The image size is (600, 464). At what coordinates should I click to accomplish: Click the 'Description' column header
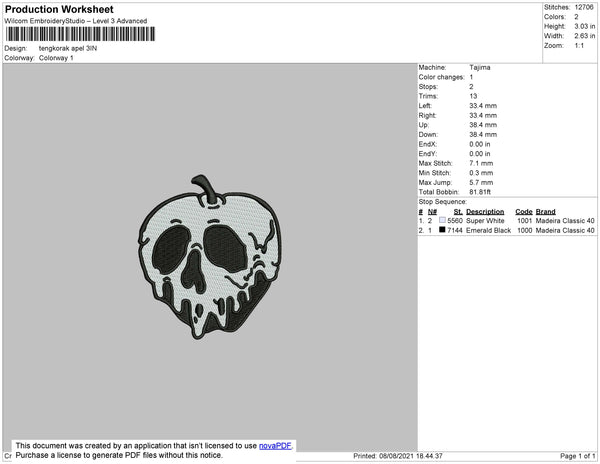485,212
